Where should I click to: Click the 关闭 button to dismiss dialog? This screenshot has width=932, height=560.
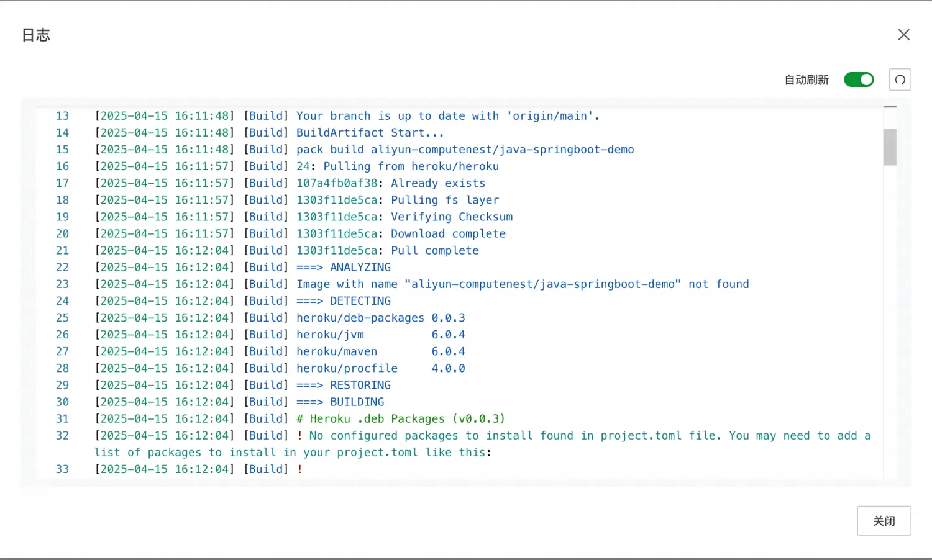coord(884,520)
